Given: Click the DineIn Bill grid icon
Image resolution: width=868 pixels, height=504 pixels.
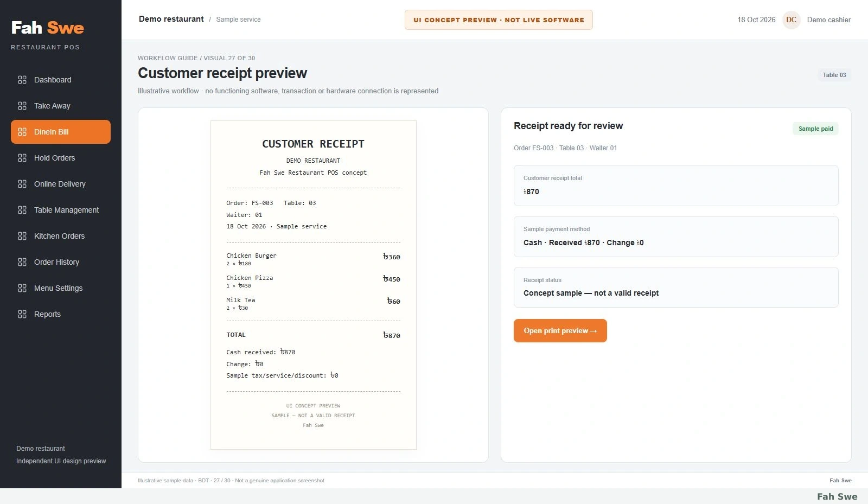Looking at the screenshot, I should pos(22,132).
